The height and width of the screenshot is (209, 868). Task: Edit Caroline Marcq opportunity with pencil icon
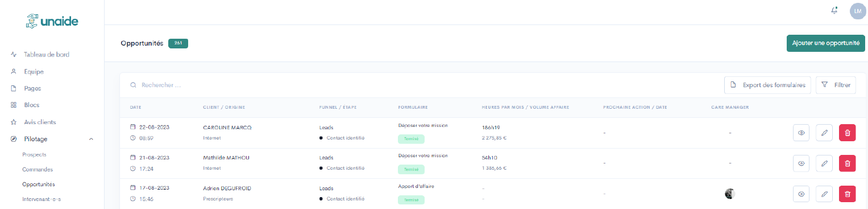824,133
